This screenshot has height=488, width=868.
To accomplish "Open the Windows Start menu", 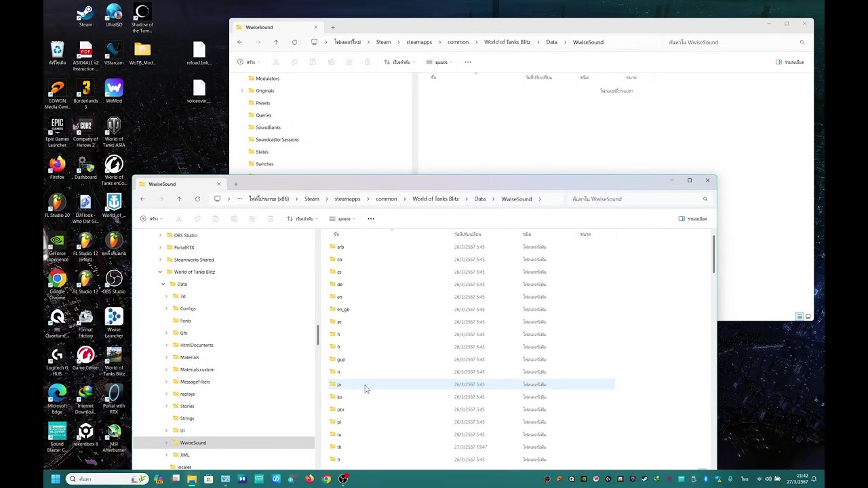I will pos(56,479).
